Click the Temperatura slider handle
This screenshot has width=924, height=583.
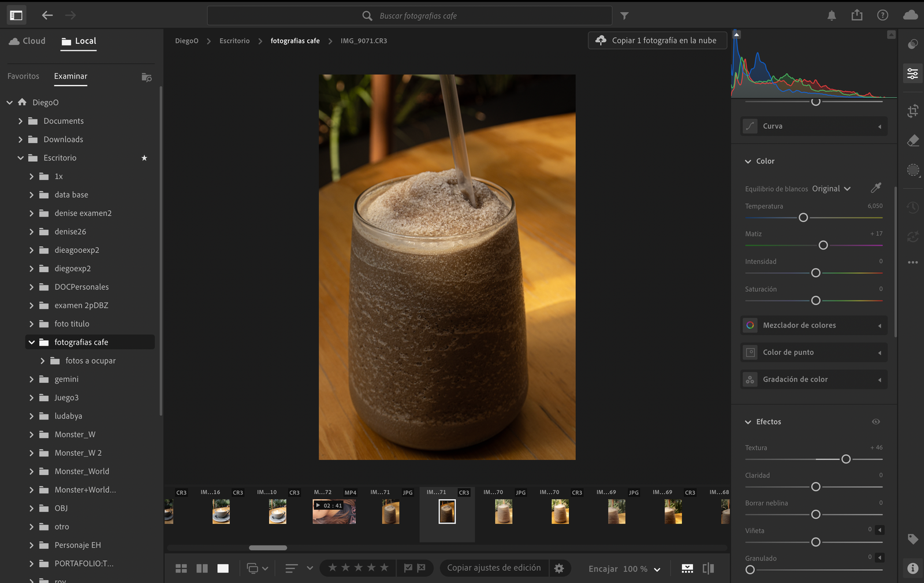(x=803, y=218)
